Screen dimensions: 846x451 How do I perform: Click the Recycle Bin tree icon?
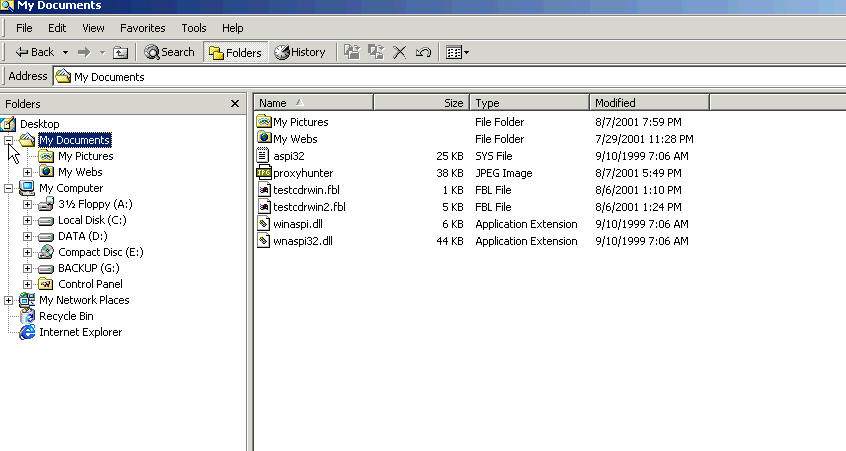(27, 316)
